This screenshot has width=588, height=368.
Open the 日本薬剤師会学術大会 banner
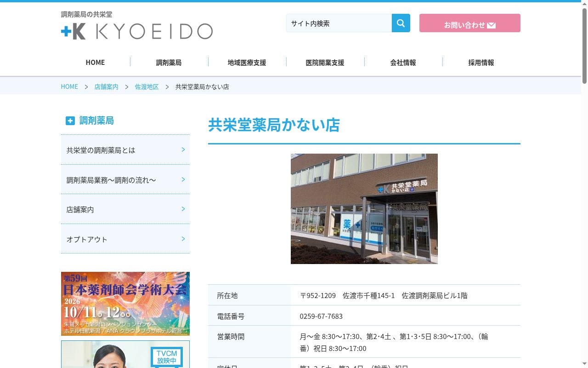pos(125,304)
